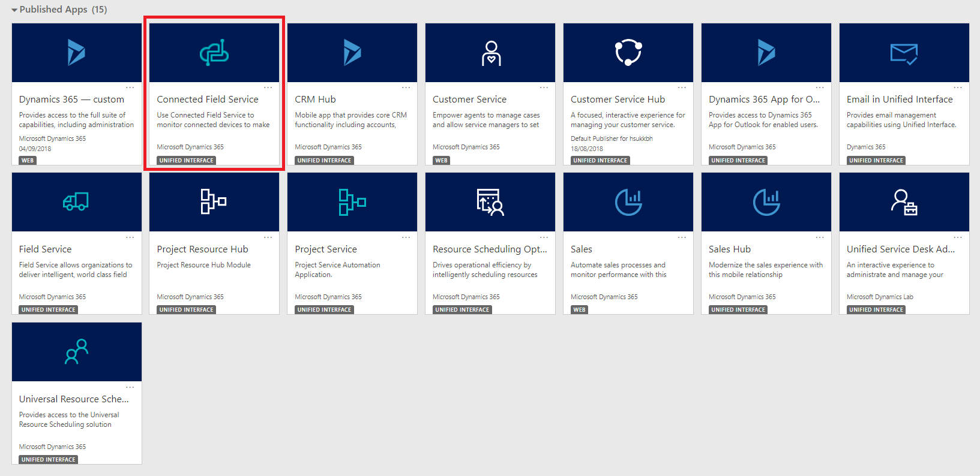Open the Sales app chart icon
980x476 pixels.
[x=628, y=202]
